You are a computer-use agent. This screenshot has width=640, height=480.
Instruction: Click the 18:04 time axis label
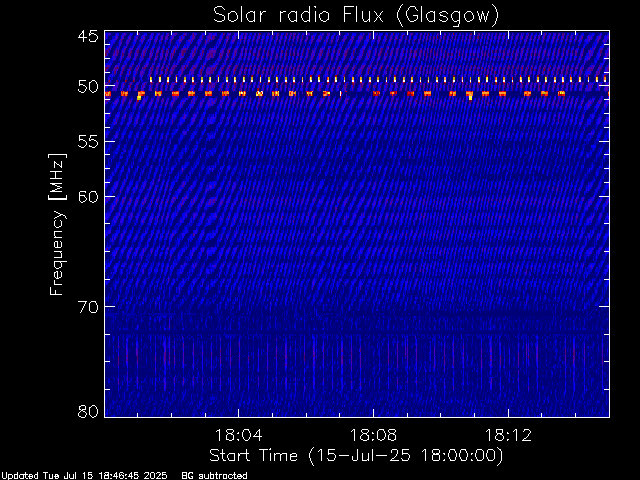tap(237, 435)
